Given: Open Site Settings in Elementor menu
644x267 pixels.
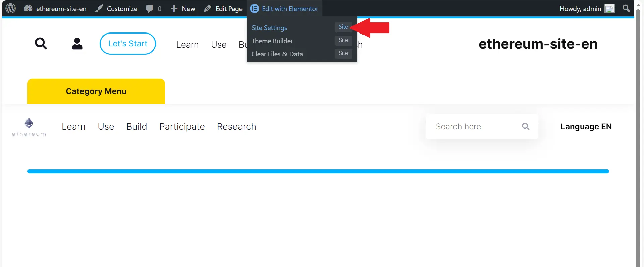Looking at the screenshot, I should pyautogui.click(x=269, y=28).
